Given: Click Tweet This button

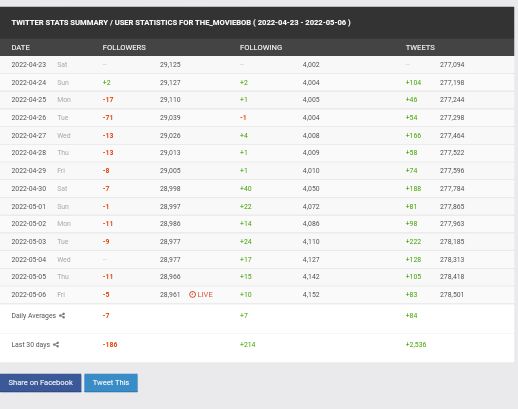Looking at the screenshot, I should tap(111, 383).
